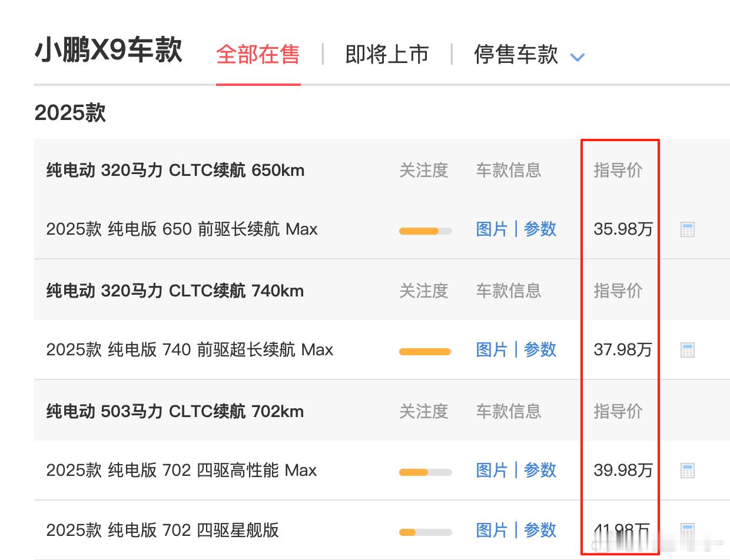Open 图片 for 702 四驱星舰版
Screen dimensions: 730x560
(x=492, y=530)
